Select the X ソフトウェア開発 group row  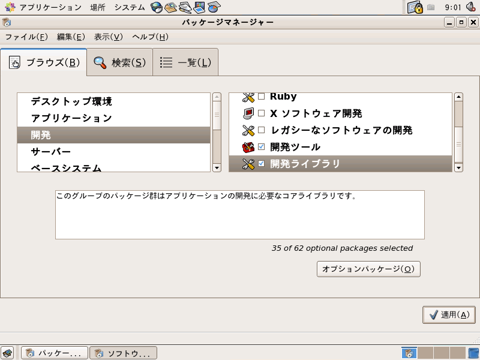pos(340,113)
